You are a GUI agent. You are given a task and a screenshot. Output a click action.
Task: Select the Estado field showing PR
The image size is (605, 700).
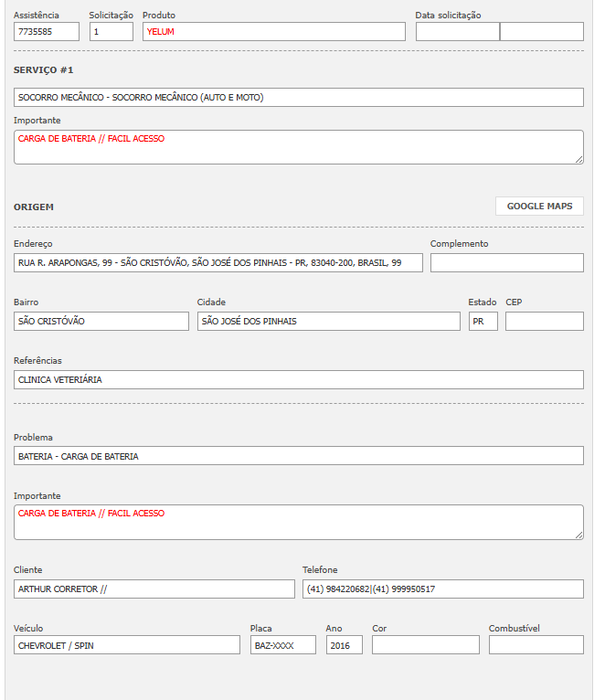coord(483,322)
